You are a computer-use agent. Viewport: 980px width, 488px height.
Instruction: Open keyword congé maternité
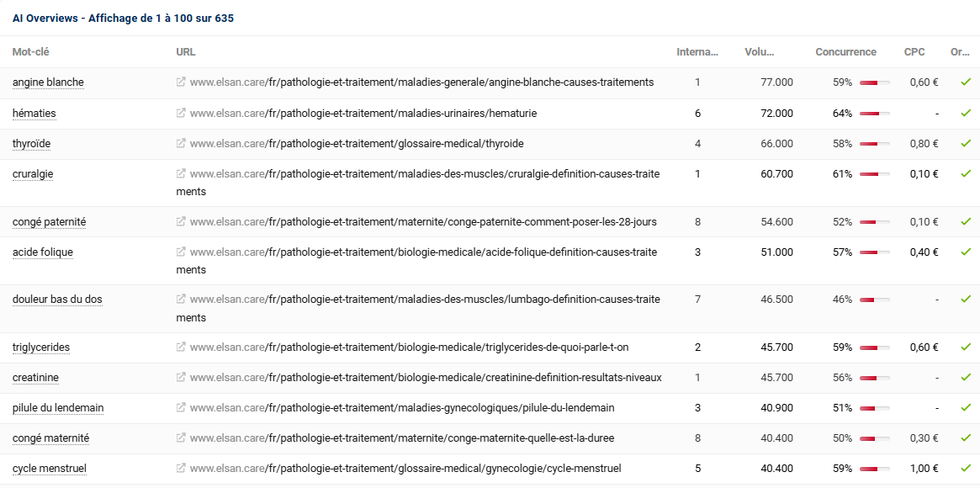click(50, 438)
